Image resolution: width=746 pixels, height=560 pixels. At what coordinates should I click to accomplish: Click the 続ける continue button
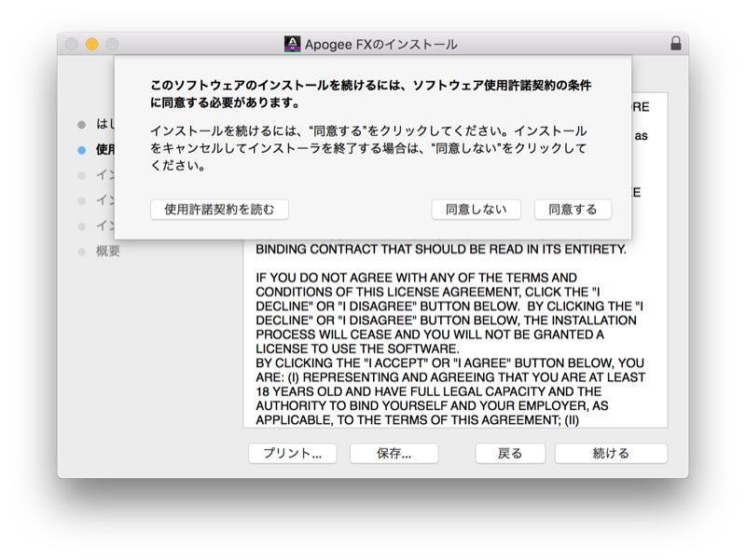611,454
